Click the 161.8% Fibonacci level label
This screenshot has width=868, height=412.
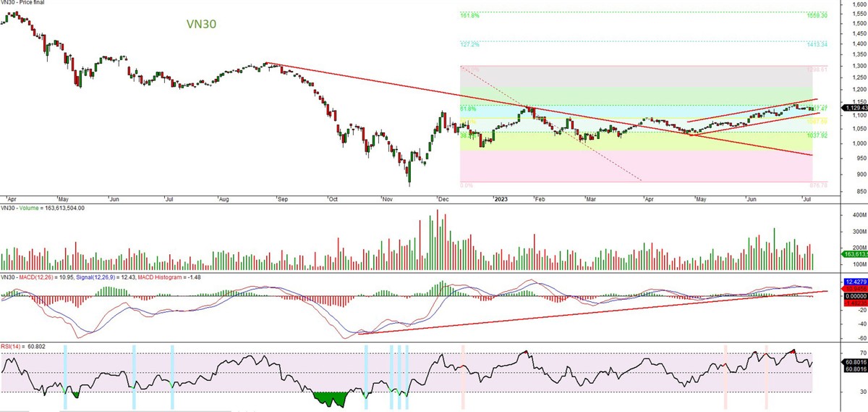(469, 14)
